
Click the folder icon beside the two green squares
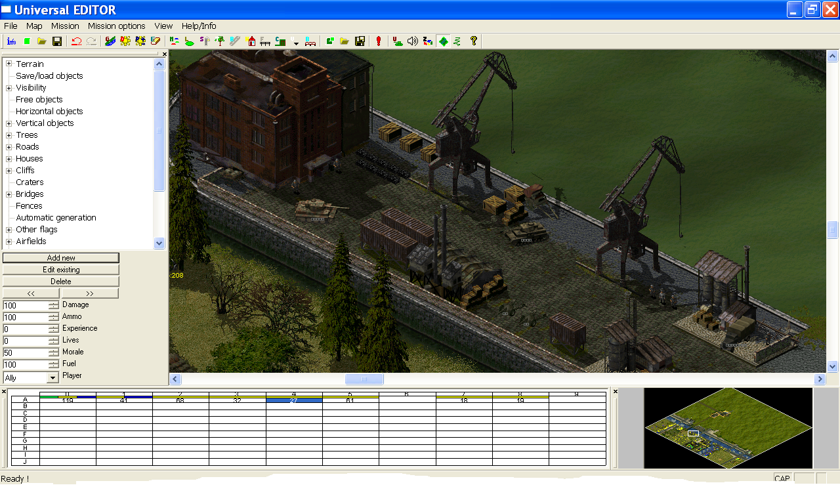(345, 41)
